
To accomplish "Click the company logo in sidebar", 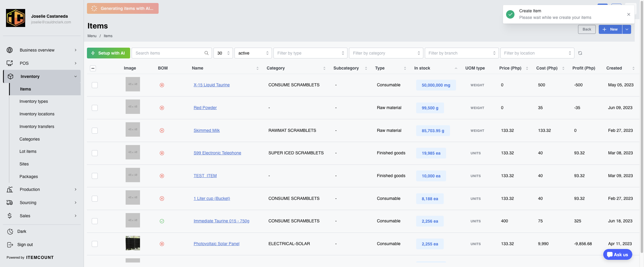I will pyautogui.click(x=16, y=18).
